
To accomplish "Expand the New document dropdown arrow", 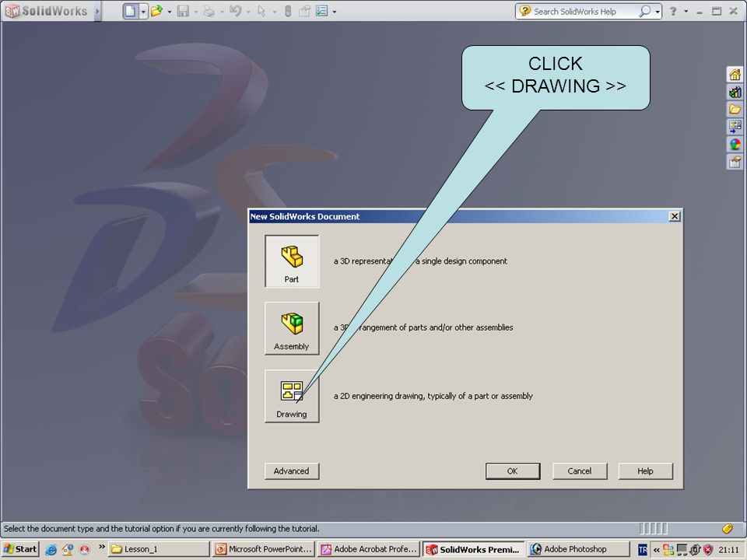I will (x=143, y=12).
